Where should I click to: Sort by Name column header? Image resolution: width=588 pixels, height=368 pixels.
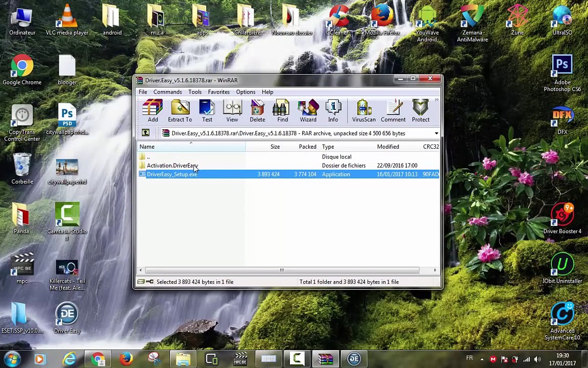coord(191,147)
